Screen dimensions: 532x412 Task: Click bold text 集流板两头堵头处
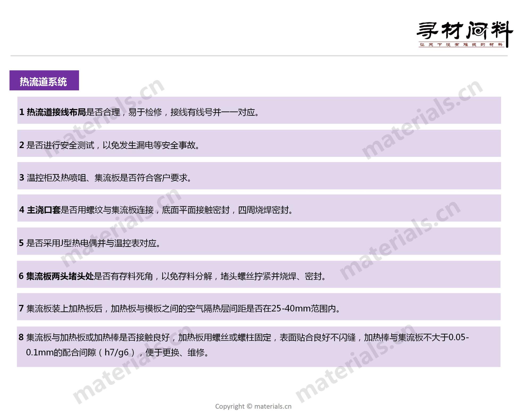click(60, 276)
